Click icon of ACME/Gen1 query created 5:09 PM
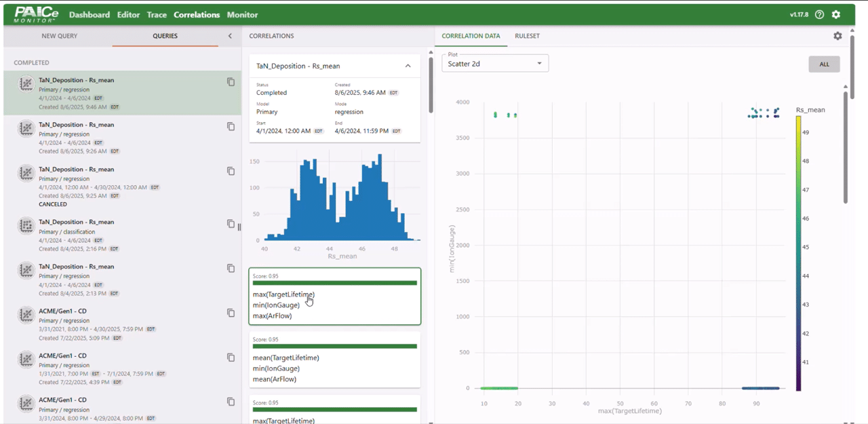Viewport: 868px width, 424px height. point(26,315)
